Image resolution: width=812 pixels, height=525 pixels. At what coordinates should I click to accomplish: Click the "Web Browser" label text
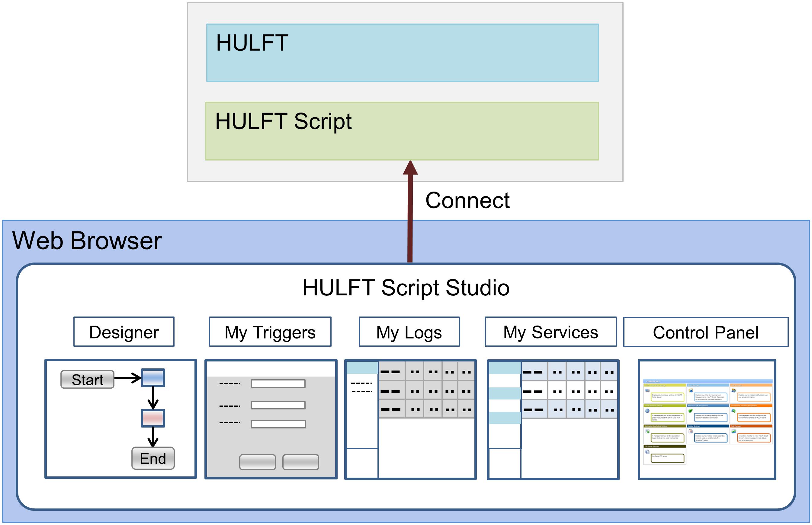pyautogui.click(x=87, y=241)
